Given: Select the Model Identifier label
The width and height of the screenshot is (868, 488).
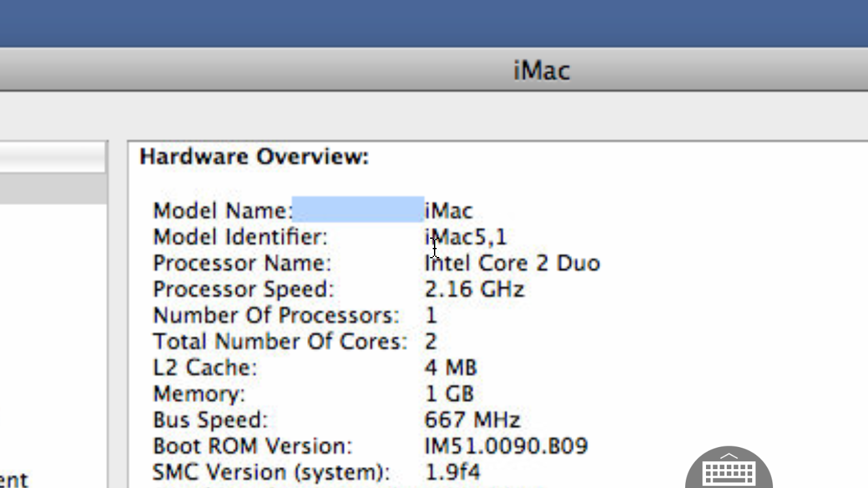Looking at the screenshot, I should pyautogui.click(x=240, y=237).
